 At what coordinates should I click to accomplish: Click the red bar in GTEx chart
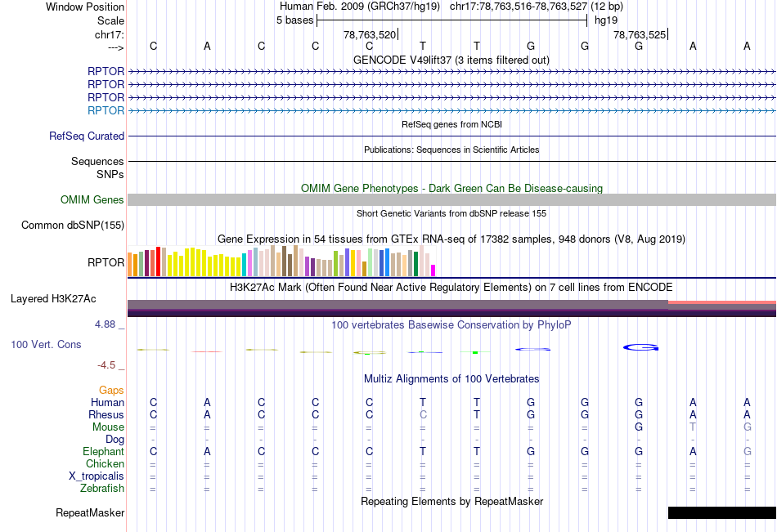(x=158, y=262)
